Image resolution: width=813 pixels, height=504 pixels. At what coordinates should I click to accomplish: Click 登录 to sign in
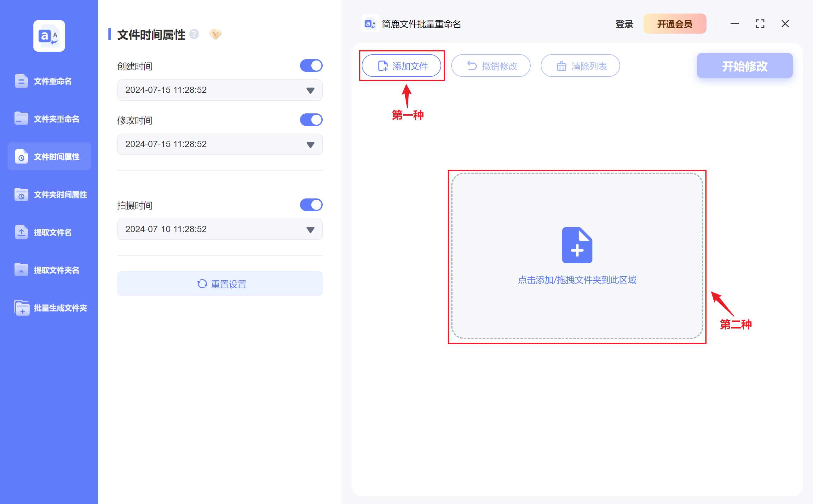point(624,24)
